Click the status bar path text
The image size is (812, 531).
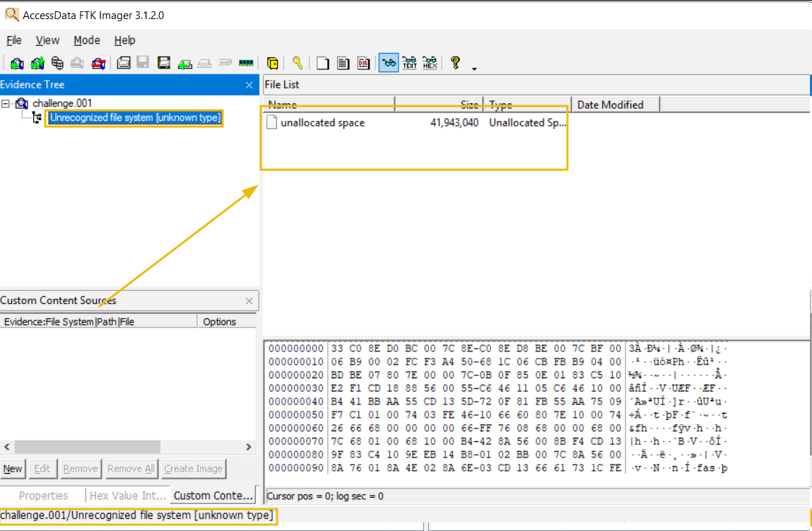pos(136,515)
